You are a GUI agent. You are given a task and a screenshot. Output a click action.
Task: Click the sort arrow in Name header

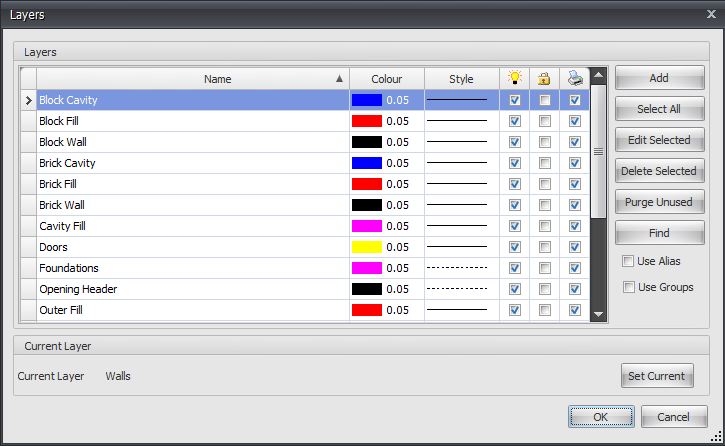(339, 79)
